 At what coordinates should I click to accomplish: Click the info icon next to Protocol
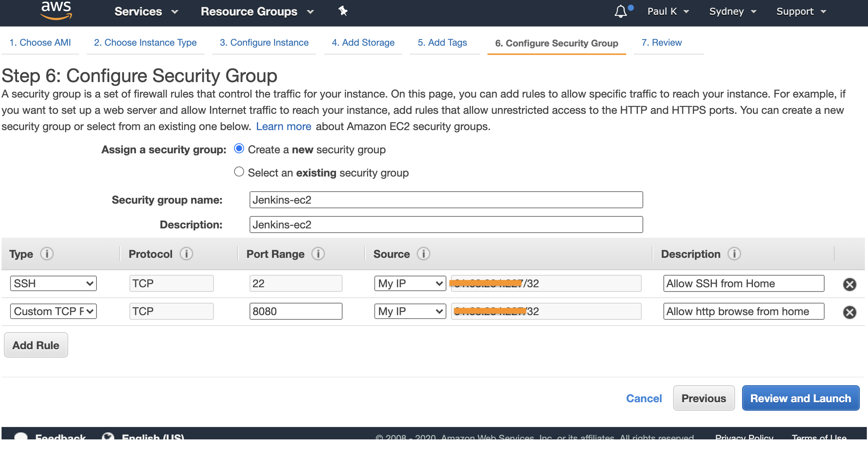(x=186, y=254)
